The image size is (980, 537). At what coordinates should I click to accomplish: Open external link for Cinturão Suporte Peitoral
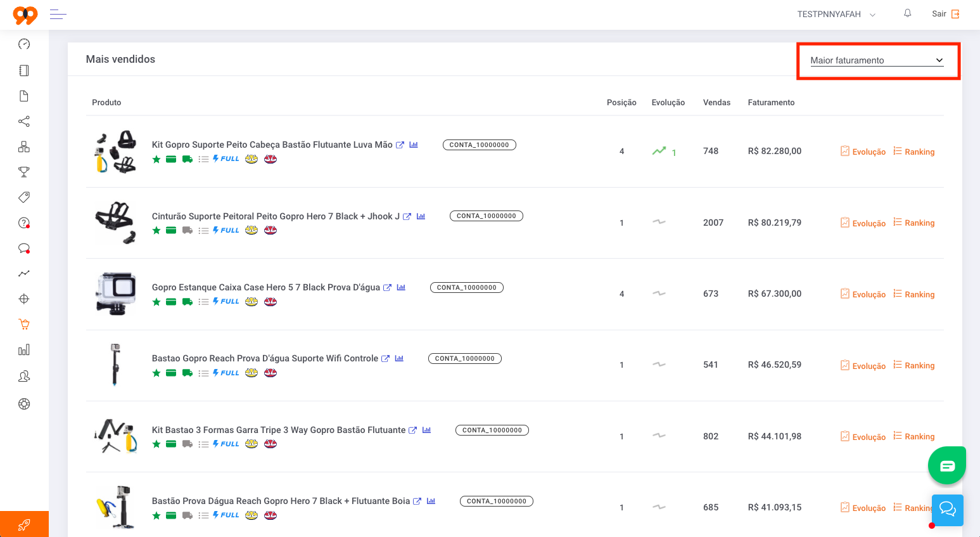pos(407,216)
